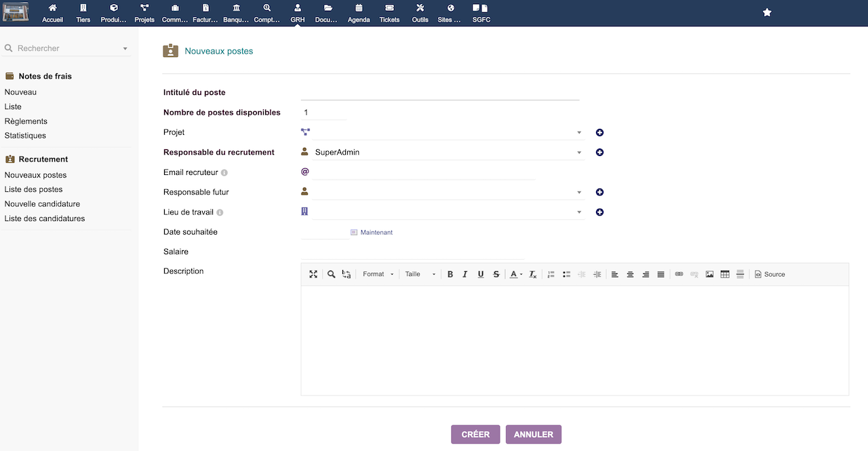Add a new project with plus icon
868x451 pixels.
(599, 133)
